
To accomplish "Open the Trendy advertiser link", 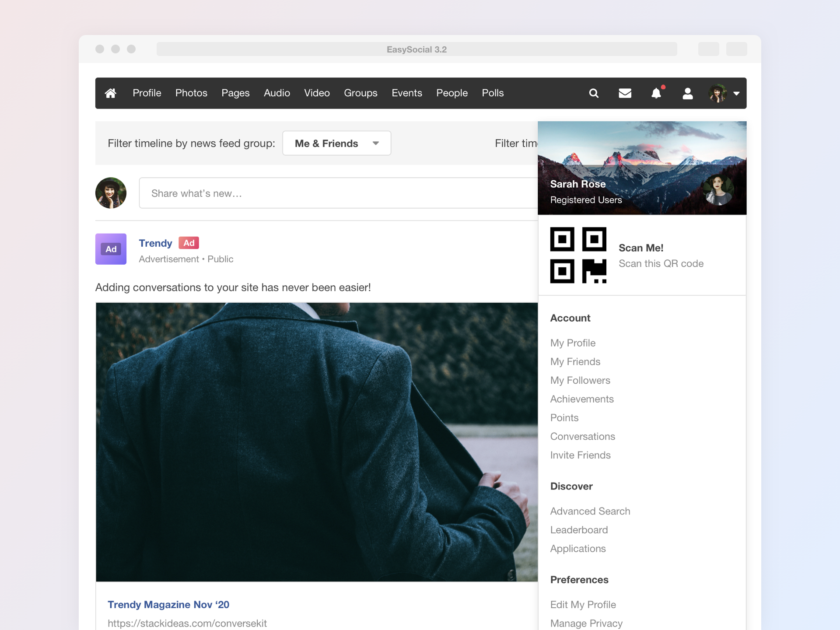I will [x=155, y=243].
